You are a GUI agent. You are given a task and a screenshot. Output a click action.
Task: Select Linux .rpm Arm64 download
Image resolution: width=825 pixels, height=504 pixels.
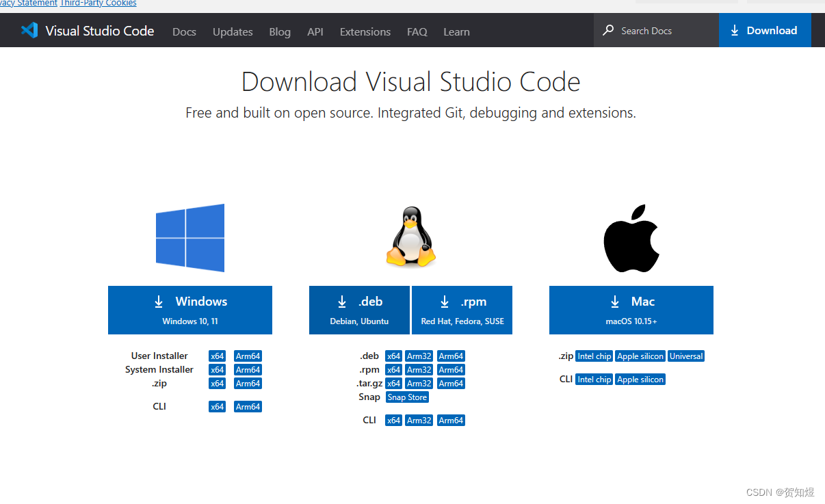coord(451,370)
